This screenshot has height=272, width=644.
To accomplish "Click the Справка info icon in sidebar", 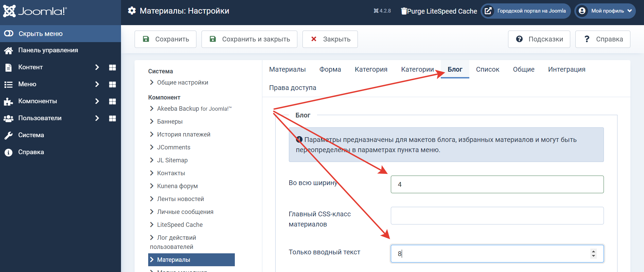I will [x=8, y=152].
